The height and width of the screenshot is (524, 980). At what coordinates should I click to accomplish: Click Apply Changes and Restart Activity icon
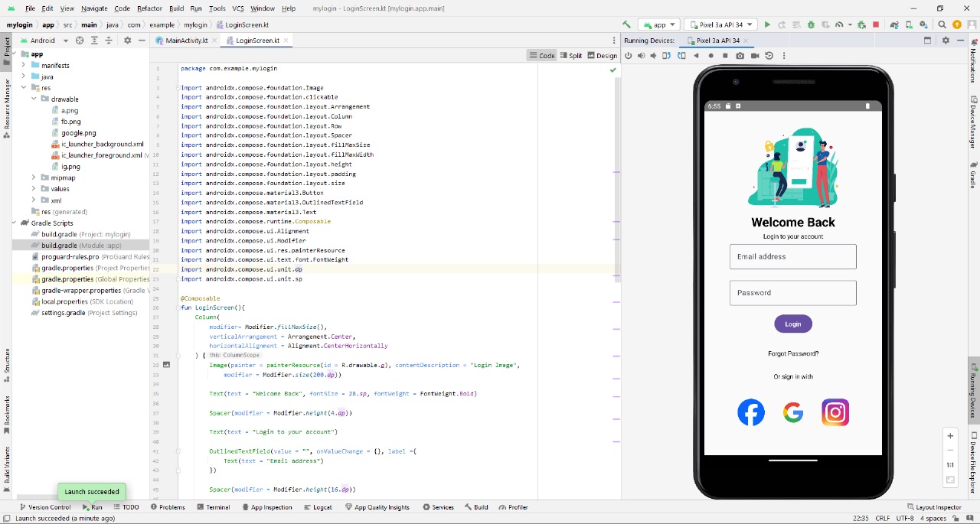coord(782,24)
